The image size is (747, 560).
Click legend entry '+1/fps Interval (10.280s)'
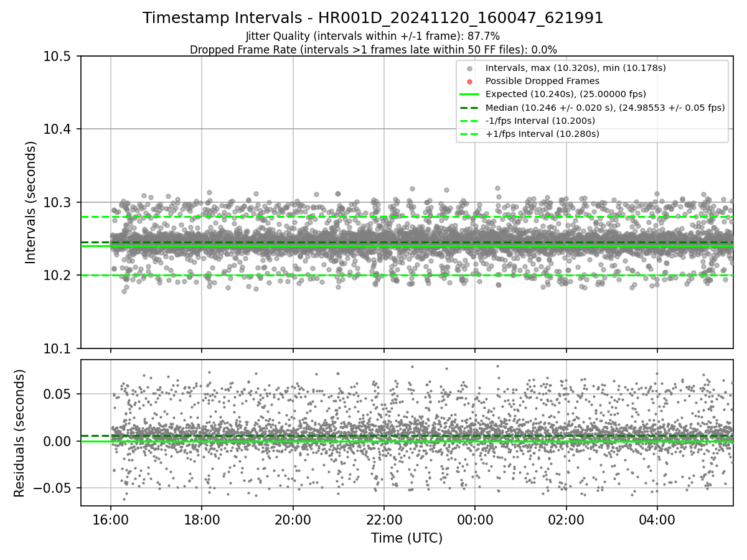pos(542,134)
